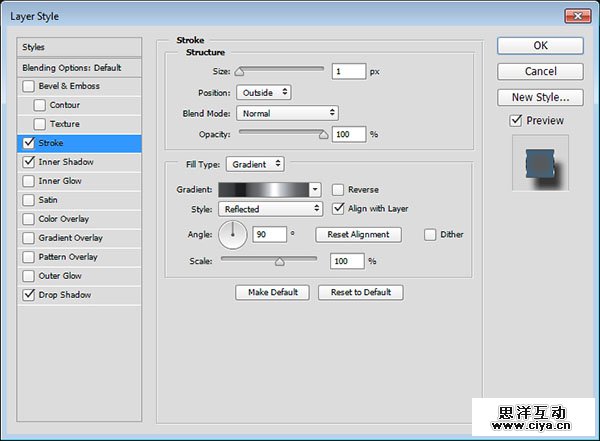Viewport: 600px width, 441px height.
Task: Click the Reset Alignment button
Action: tap(358, 235)
